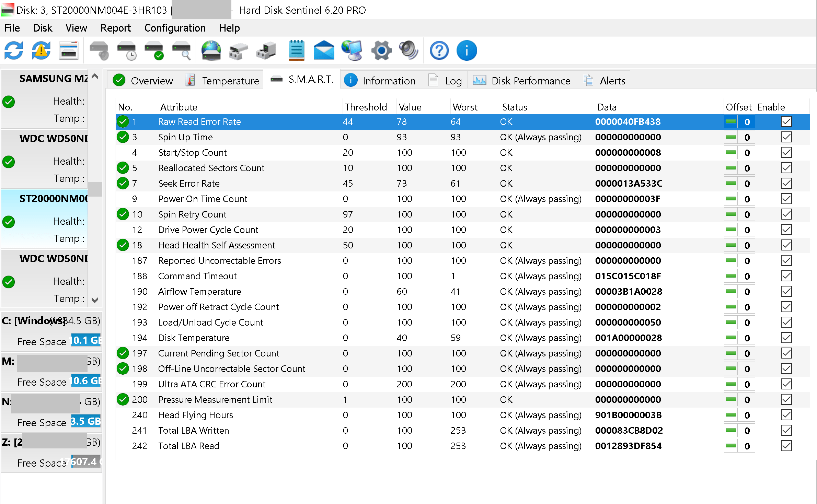Click the globe disk icon
817x504 pixels.
[211, 51]
